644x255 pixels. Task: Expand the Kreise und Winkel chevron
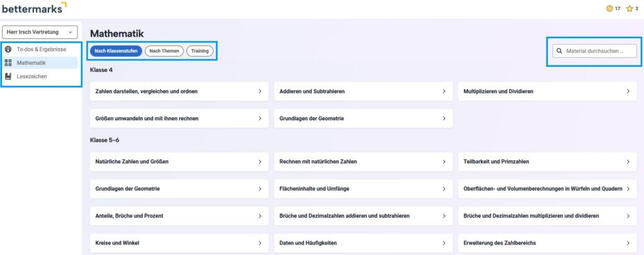(260, 243)
